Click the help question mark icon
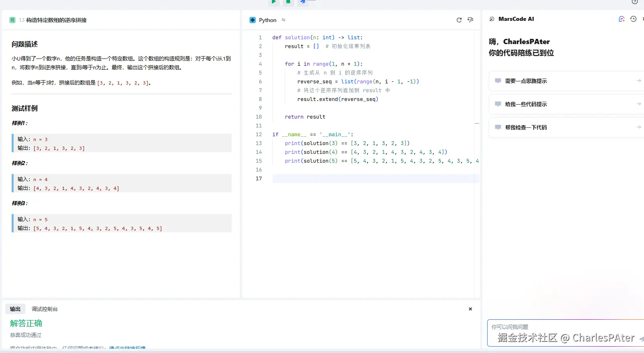644x353 pixels. click(634, 2)
